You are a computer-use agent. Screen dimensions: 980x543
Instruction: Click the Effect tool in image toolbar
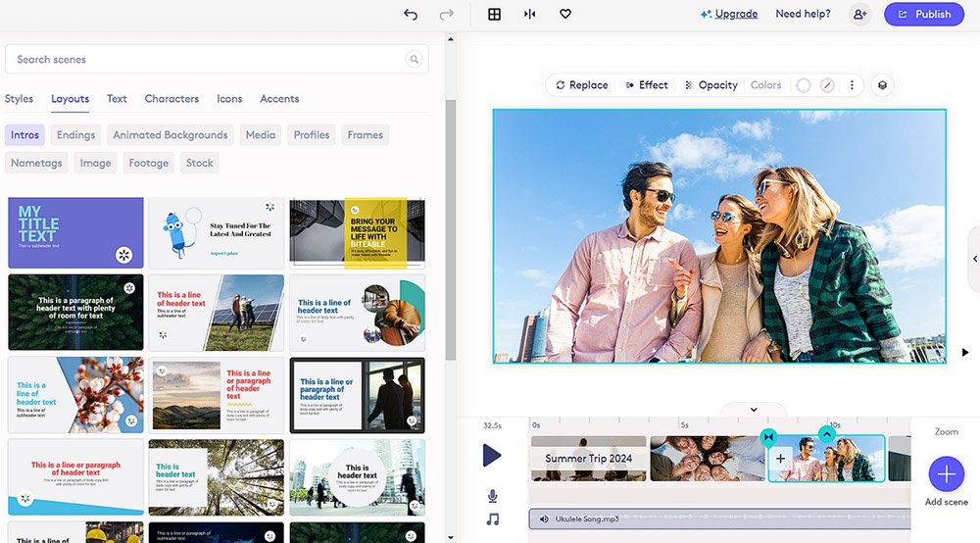coord(647,85)
